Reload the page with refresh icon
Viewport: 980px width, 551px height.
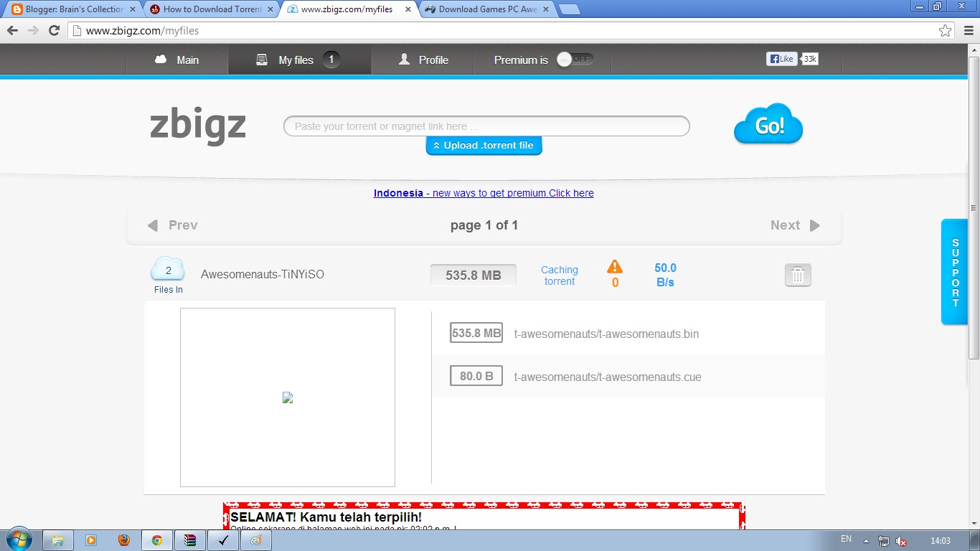point(54,30)
